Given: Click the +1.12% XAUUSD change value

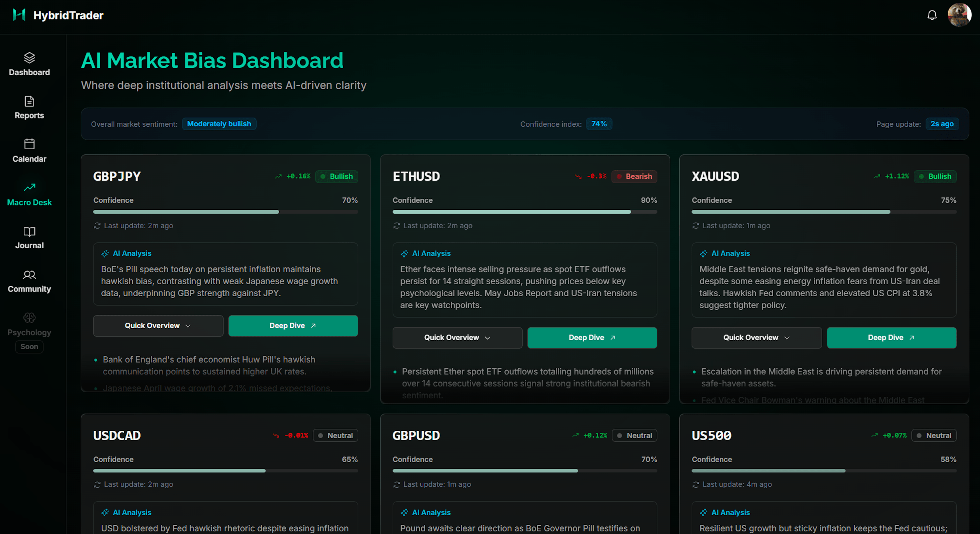Looking at the screenshot, I should (x=897, y=176).
